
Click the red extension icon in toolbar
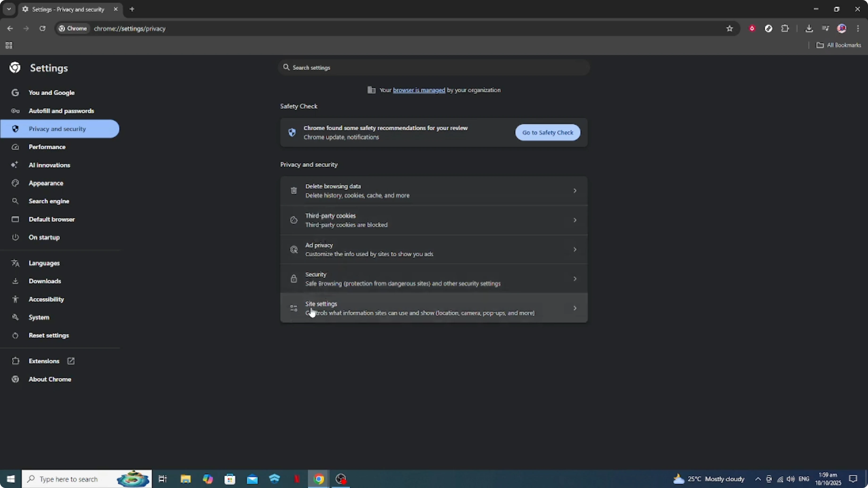pyautogui.click(x=752, y=29)
